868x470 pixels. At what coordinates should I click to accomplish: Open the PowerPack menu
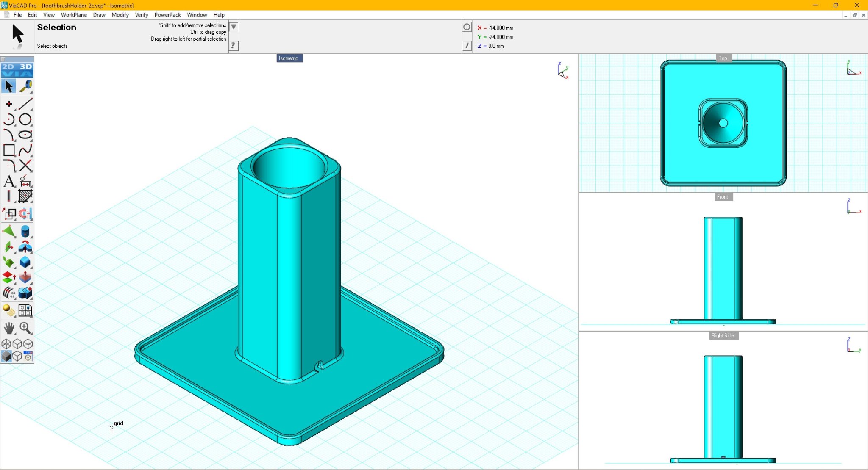coord(167,15)
